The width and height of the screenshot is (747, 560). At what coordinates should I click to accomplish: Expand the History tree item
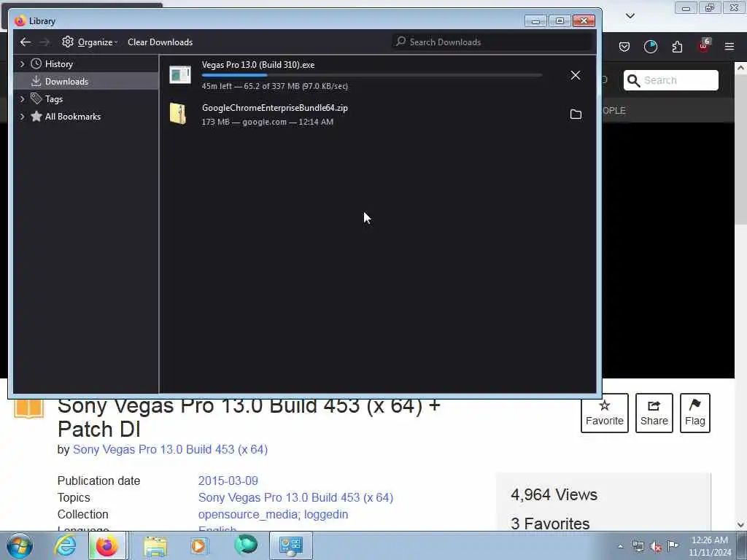click(22, 64)
